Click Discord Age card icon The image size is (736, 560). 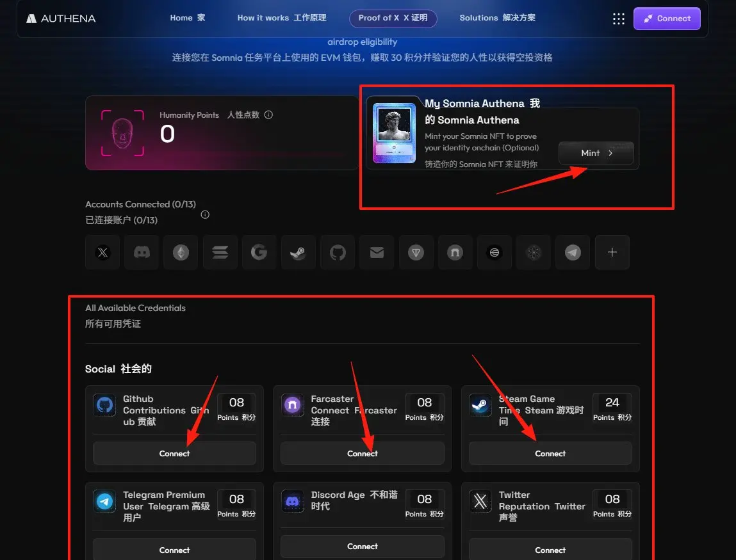click(x=293, y=501)
